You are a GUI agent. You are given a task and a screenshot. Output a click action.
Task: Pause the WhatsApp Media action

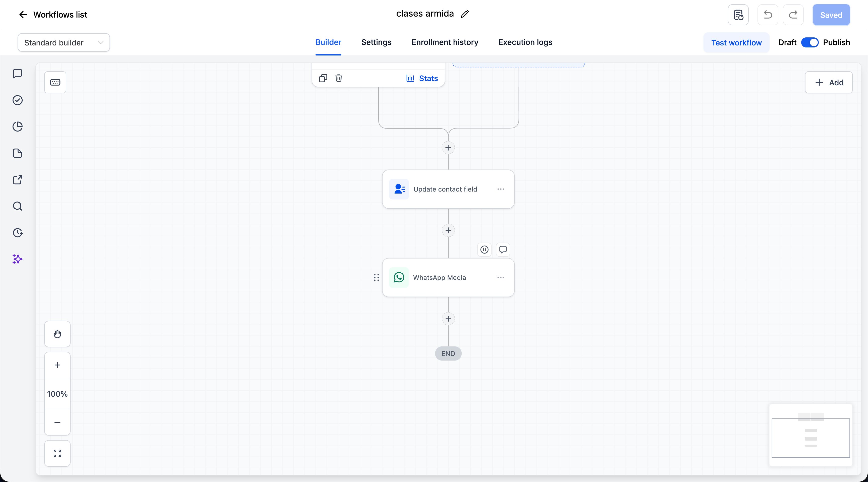coord(484,250)
